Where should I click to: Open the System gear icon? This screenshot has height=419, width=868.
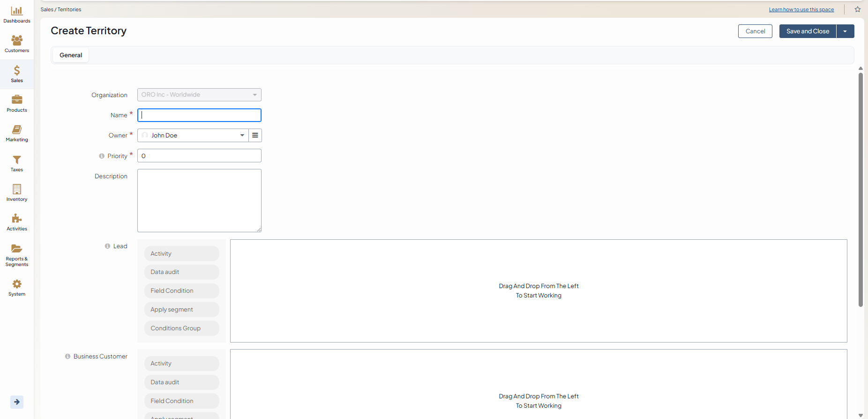(17, 284)
